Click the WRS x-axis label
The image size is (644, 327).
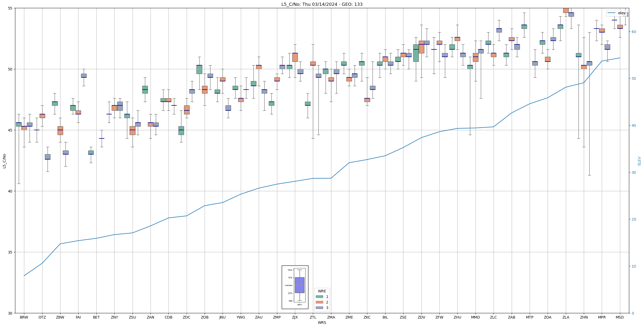(x=322, y=323)
